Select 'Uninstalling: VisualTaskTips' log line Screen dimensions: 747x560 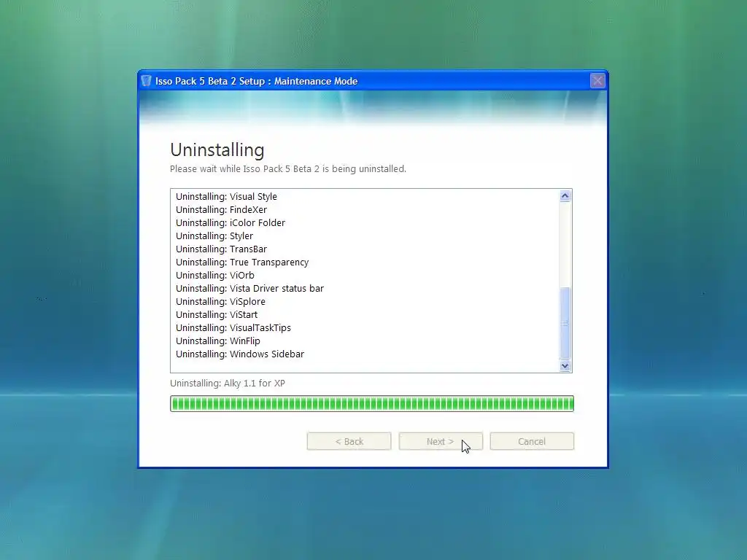tap(233, 328)
